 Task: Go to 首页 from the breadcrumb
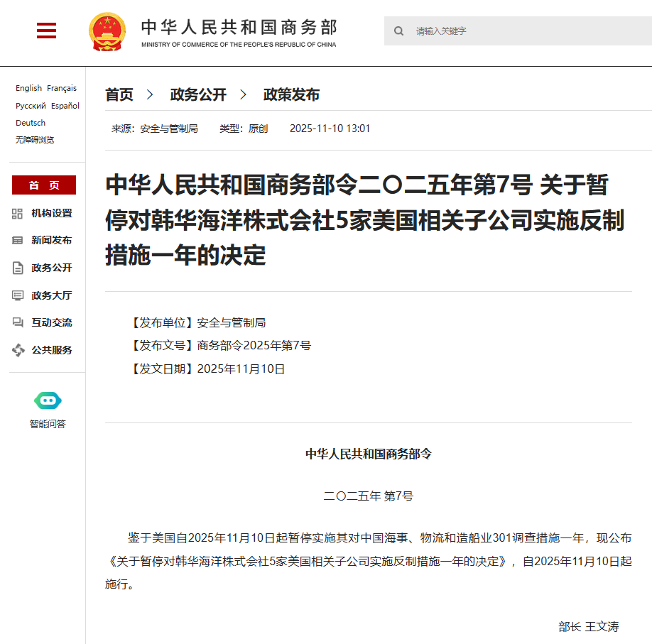pos(118,94)
